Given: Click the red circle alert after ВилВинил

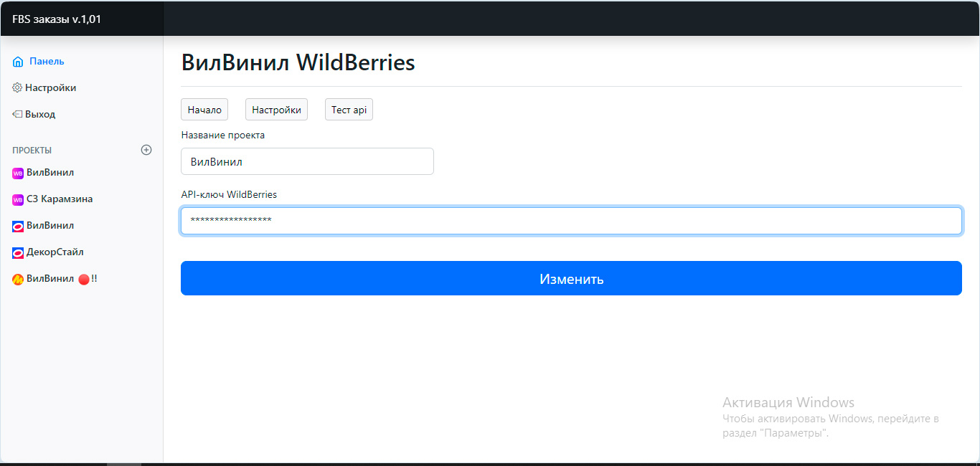Looking at the screenshot, I should click(x=83, y=280).
